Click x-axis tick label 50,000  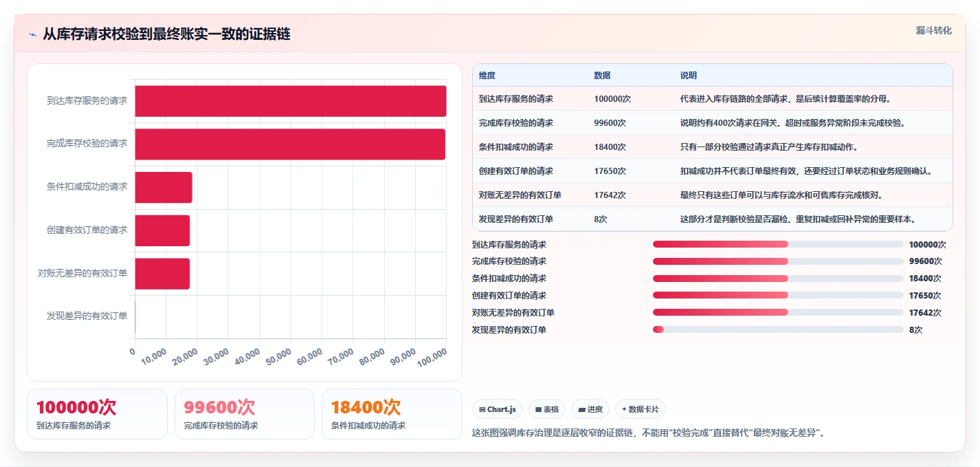click(278, 356)
